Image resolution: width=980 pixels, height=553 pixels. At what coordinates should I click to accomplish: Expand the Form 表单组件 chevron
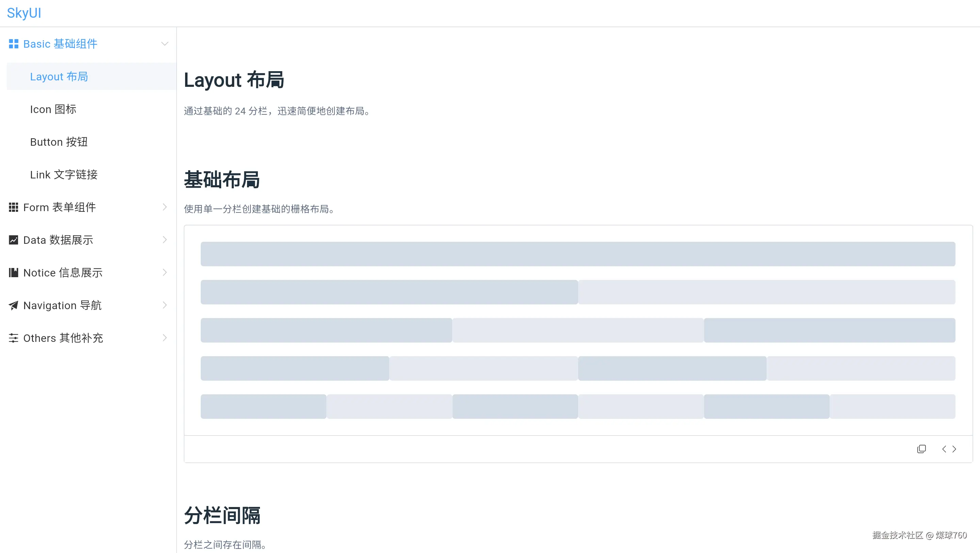pyautogui.click(x=164, y=207)
